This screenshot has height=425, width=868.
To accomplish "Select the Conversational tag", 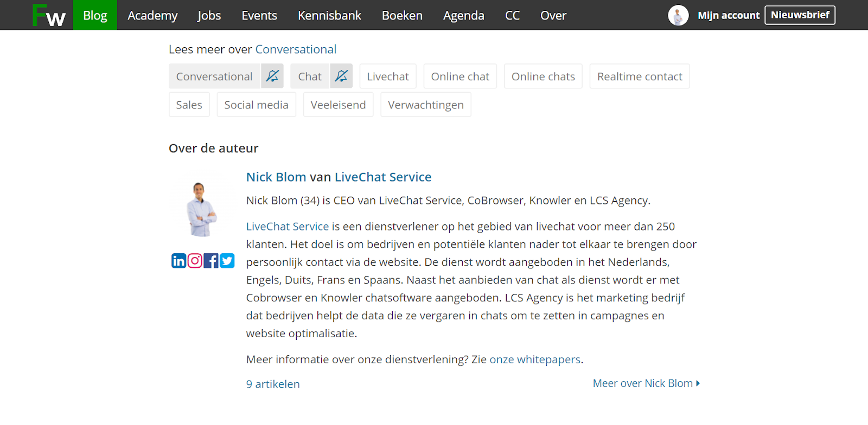I will coord(214,76).
